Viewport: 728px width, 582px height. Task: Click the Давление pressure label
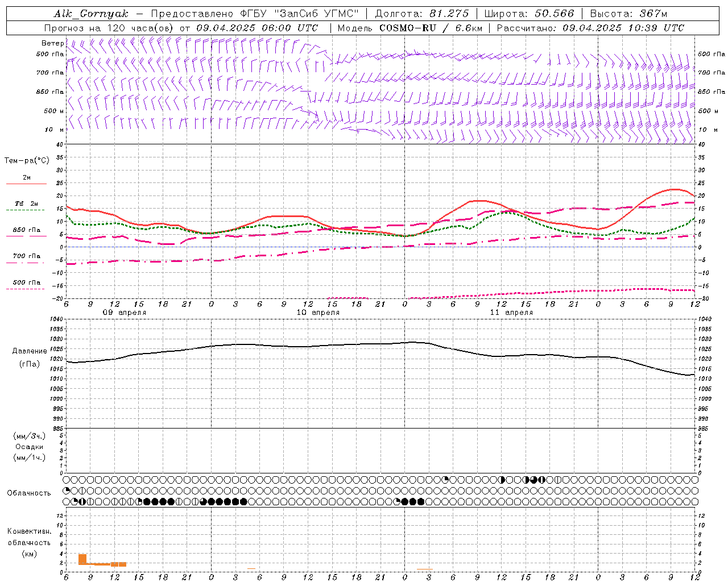coord(30,351)
